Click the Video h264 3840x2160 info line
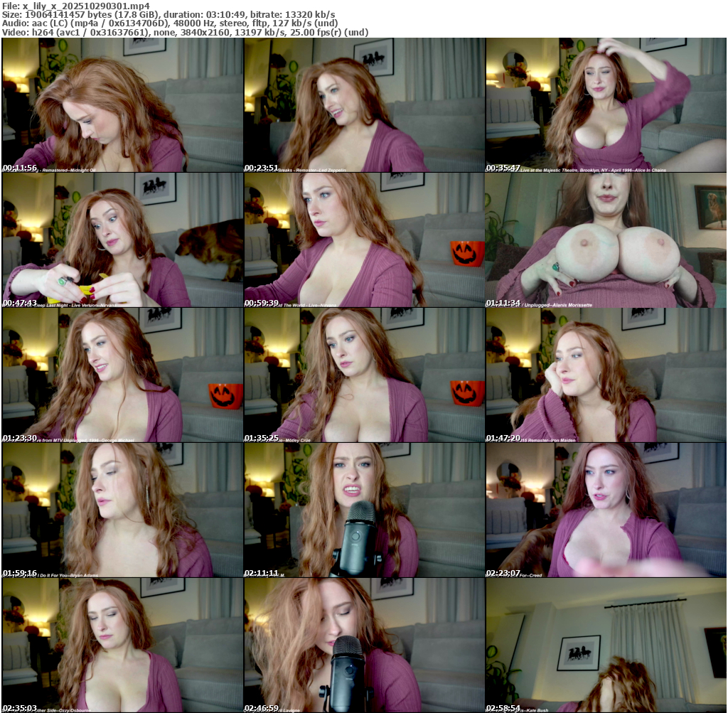Screen dimensions: 728x713 pyautogui.click(x=186, y=32)
